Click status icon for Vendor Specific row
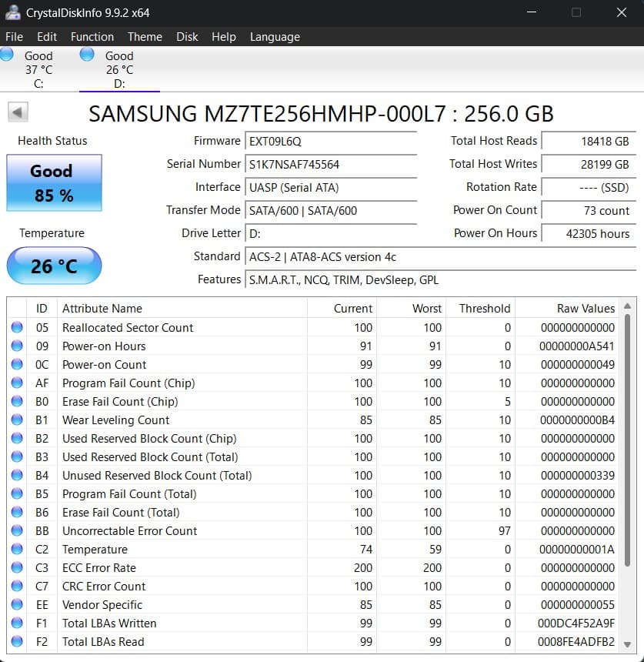This screenshot has height=662, width=644. coord(17,604)
